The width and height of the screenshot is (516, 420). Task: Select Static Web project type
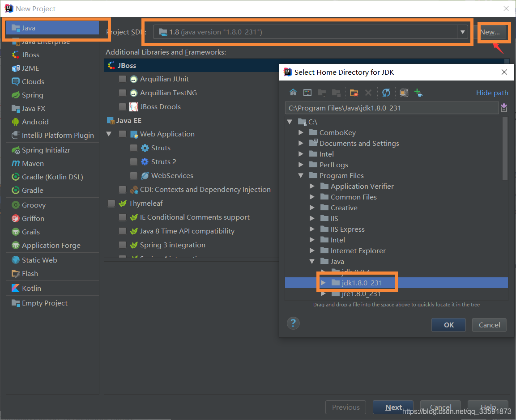pos(53,260)
